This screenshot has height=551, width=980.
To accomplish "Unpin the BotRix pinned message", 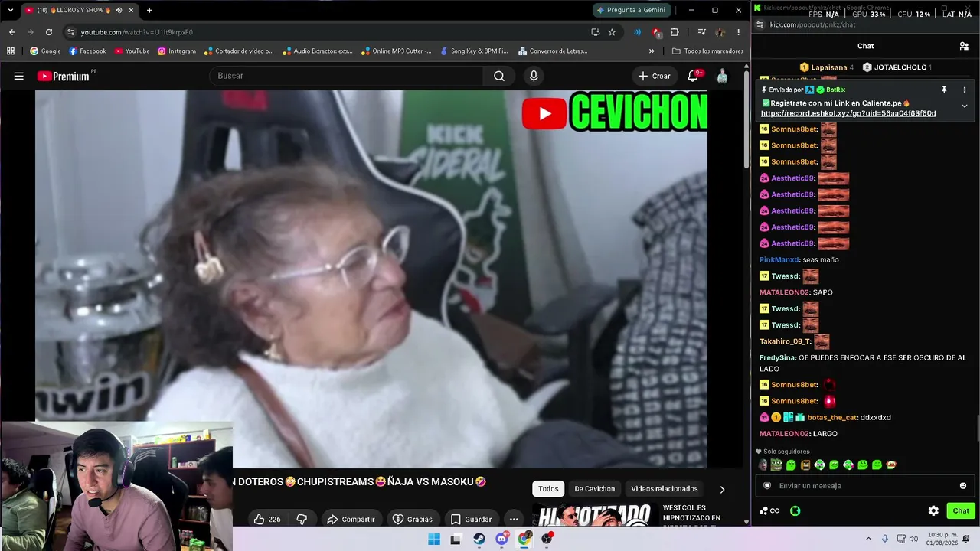I will pos(944,90).
